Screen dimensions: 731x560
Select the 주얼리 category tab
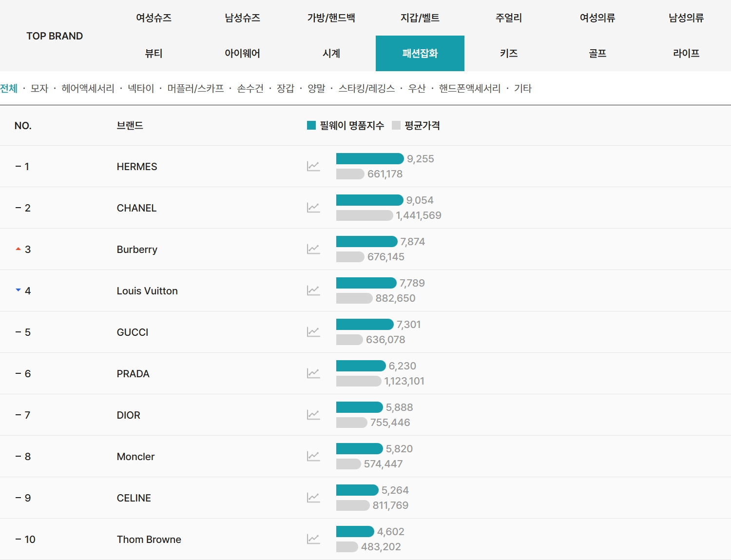(509, 18)
